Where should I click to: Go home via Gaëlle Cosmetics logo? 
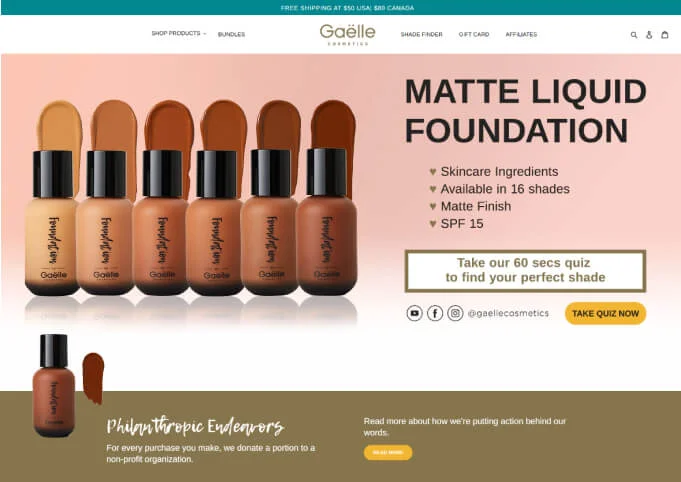tap(347, 34)
